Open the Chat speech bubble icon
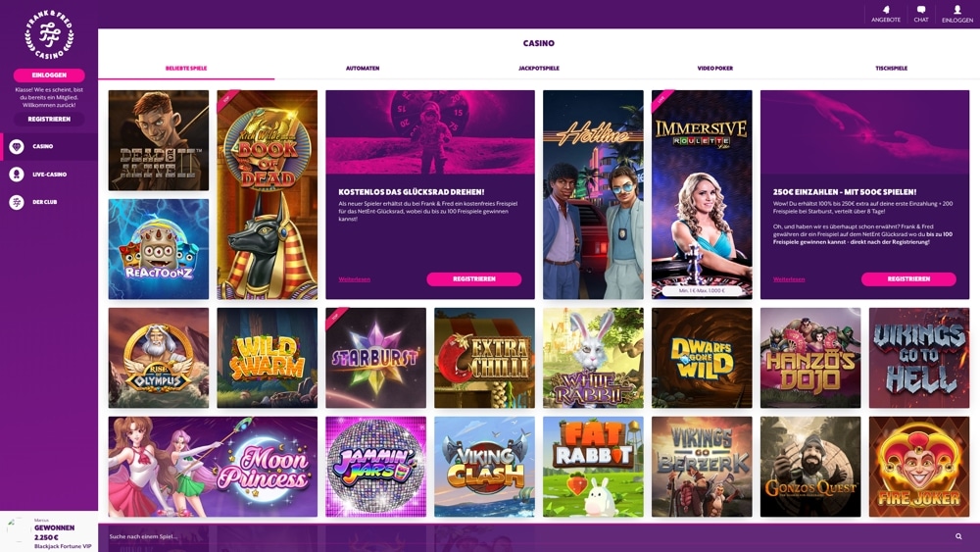This screenshot has height=552, width=980. click(x=920, y=10)
